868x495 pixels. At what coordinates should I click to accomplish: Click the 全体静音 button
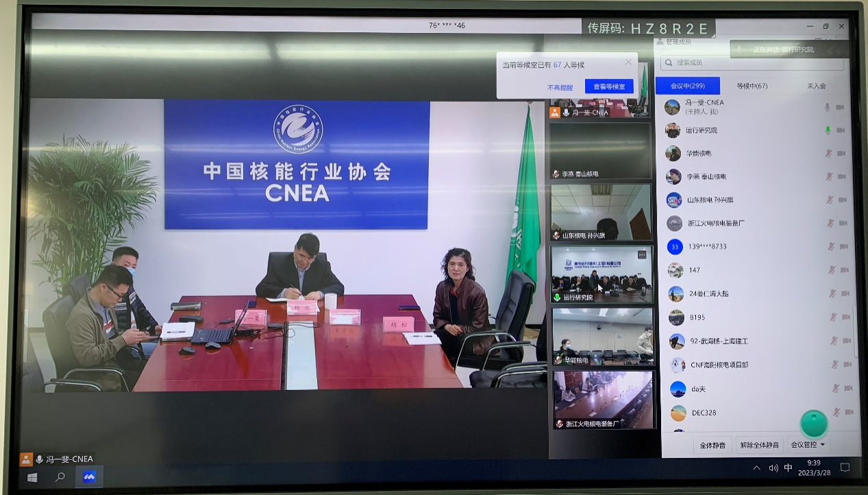[x=712, y=445]
